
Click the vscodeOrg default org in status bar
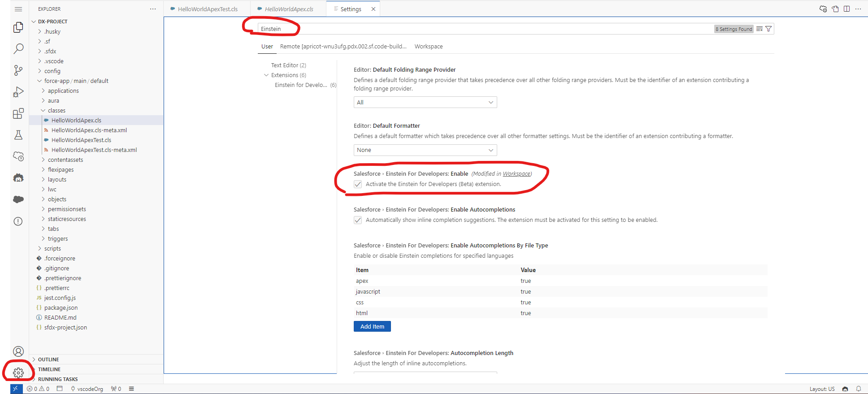tap(87, 389)
